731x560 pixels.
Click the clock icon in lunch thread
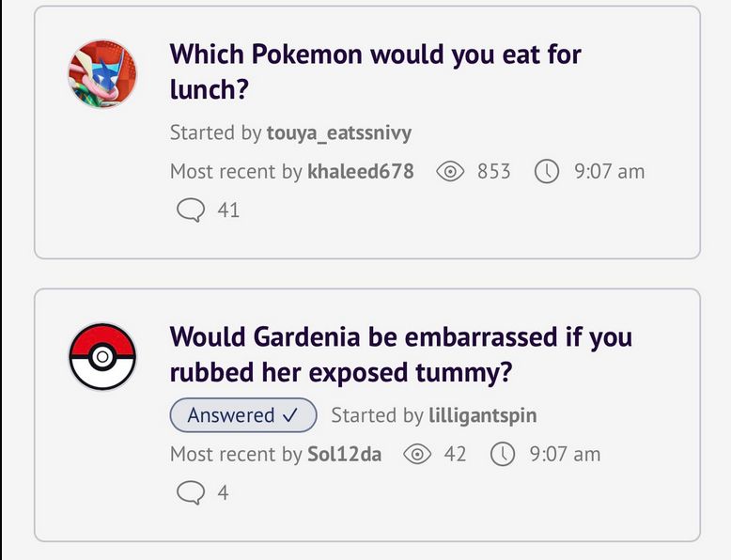pyautogui.click(x=547, y=172)
